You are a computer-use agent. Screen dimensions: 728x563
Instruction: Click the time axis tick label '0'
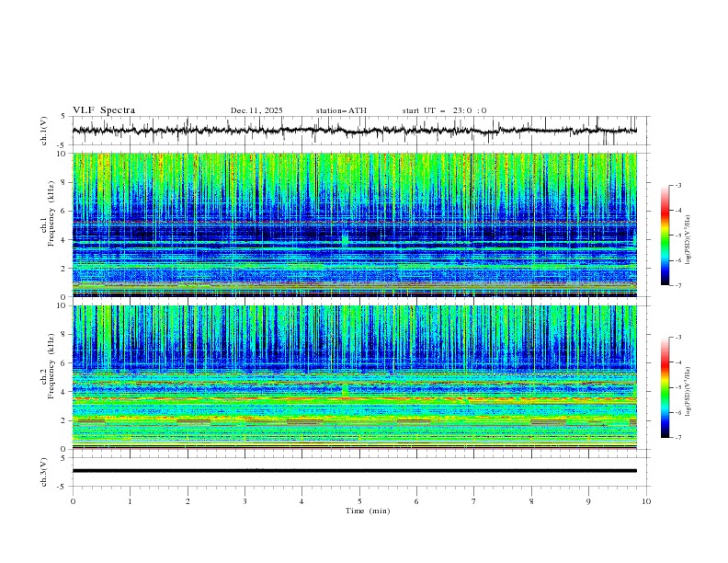point(73,501)
